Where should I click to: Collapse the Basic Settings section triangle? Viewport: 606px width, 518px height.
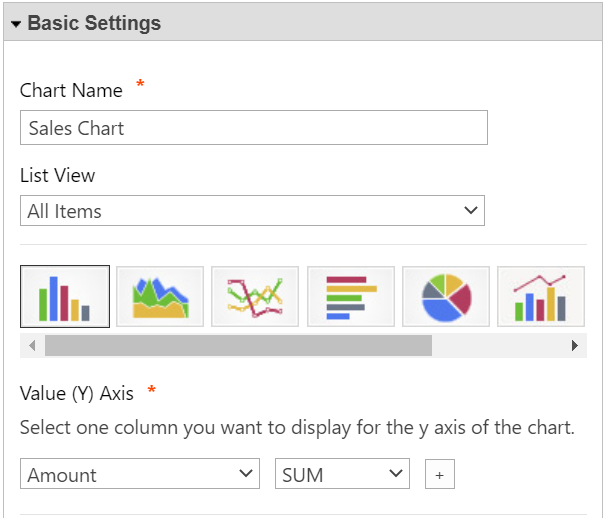pos(16,23)
